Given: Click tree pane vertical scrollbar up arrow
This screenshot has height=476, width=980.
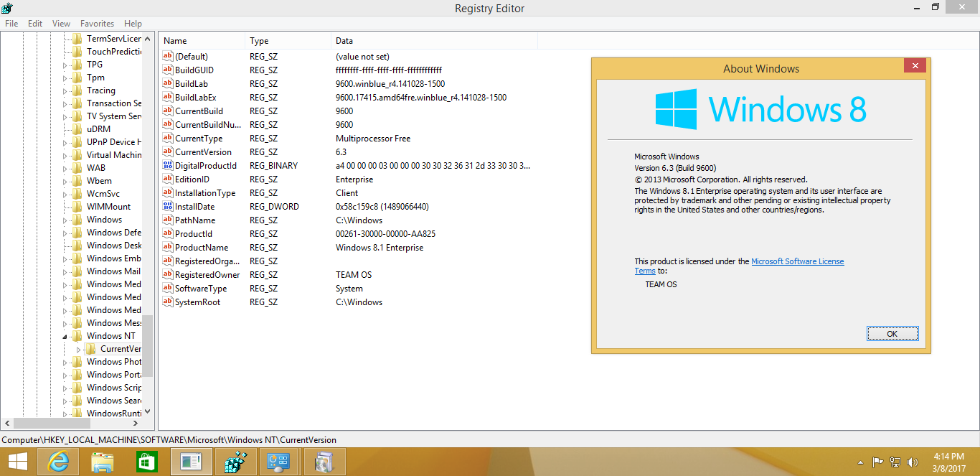Looking at the screenshot, I should tap(148, 39).
